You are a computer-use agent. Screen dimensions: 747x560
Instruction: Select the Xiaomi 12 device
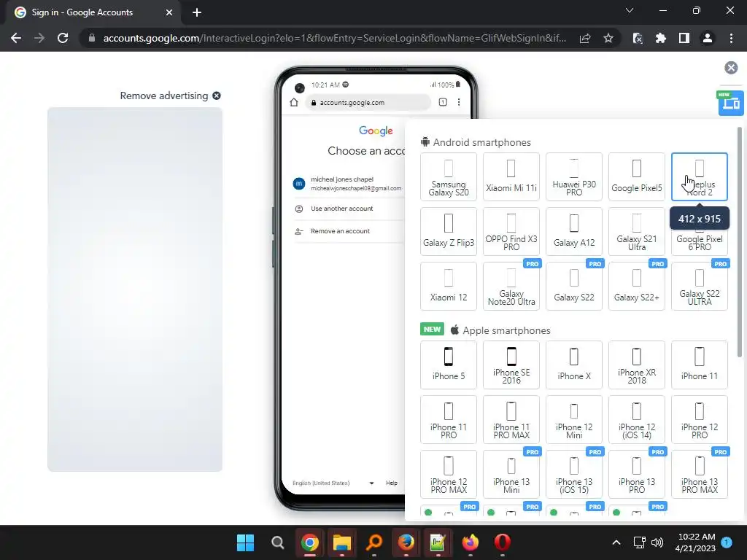click(x=449, y=286)
